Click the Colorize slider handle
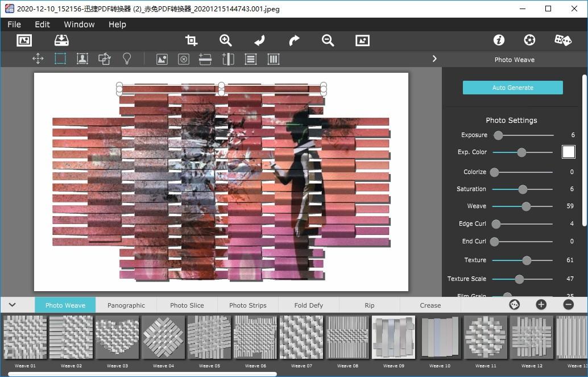The height and width of the screenshot is (377, 588). coord(494,172)
